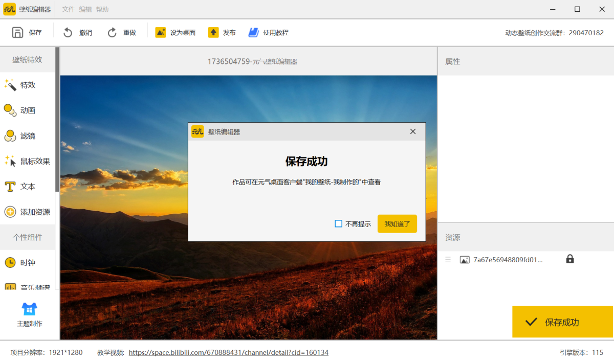Screen dimensions: 614x364
Task: Open the Animation (动画) tool
Action: coord(10,110)
